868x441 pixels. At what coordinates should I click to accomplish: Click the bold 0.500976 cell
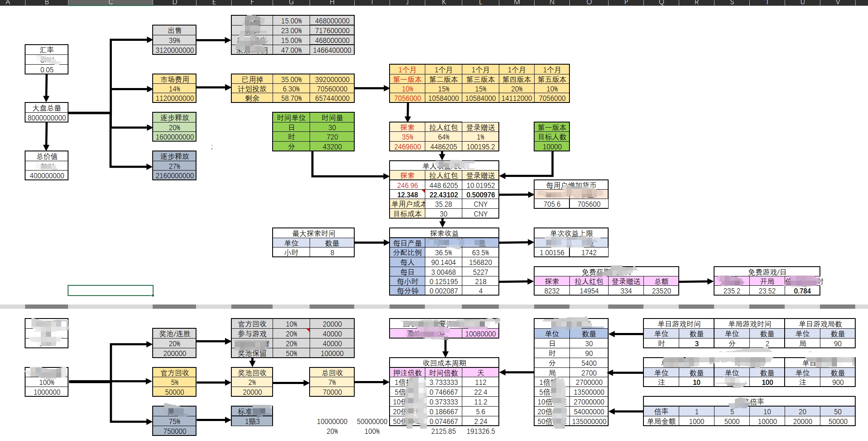pyautogui.click(x=481, y=195)
